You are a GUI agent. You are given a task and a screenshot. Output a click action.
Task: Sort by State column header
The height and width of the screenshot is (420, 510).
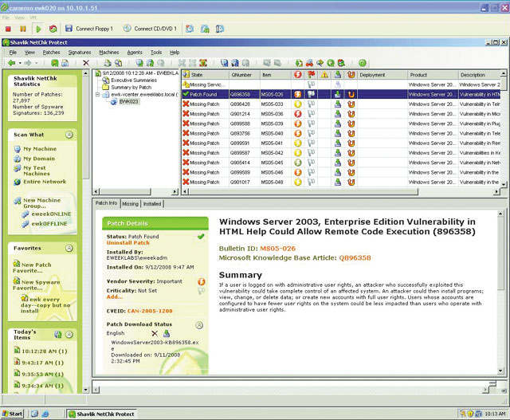pyautogui.click(x=206, y=75)
